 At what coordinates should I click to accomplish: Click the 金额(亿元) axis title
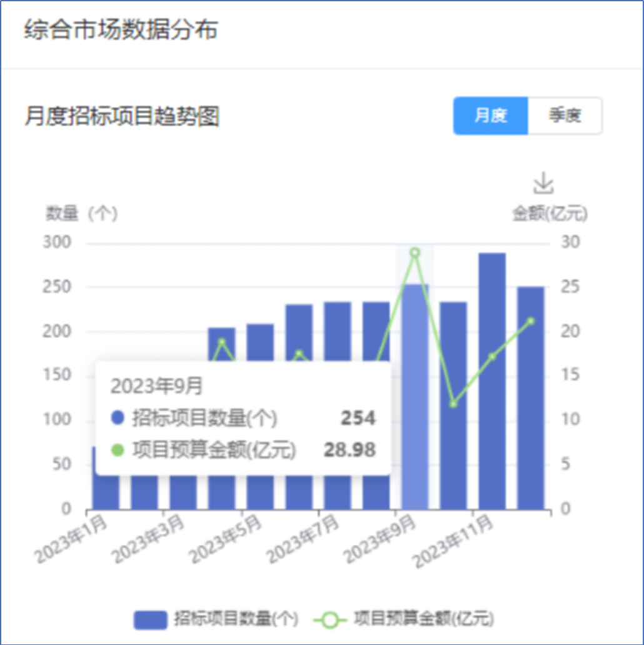pyautogui.click(x=550, y=214)
